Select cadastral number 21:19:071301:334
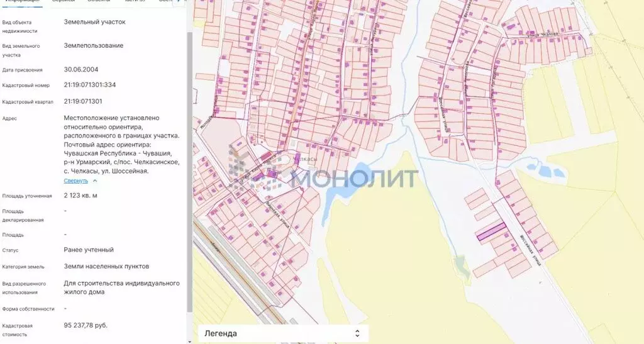Screen dimensions: 644x344 tap(89, 85)
